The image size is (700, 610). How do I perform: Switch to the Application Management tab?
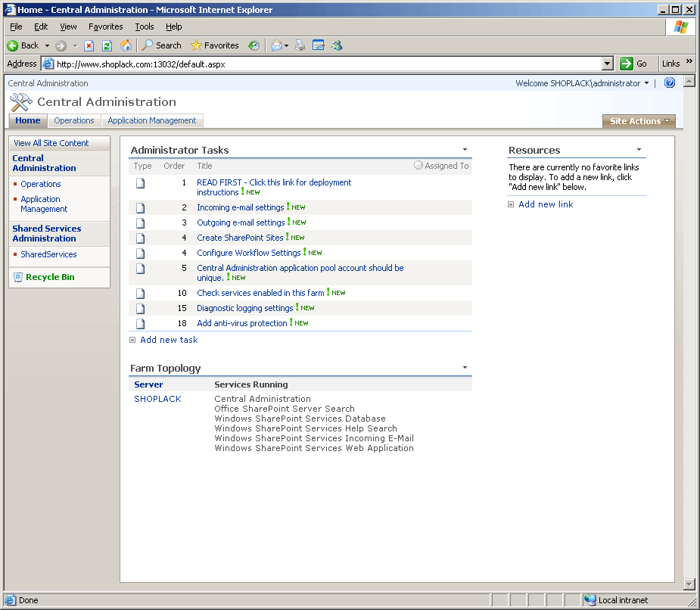pyautogui.click(x=152, y=120)
